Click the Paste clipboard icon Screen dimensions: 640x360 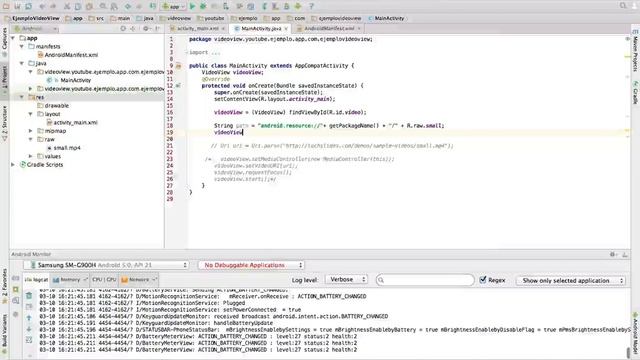[x=89, y=6]
